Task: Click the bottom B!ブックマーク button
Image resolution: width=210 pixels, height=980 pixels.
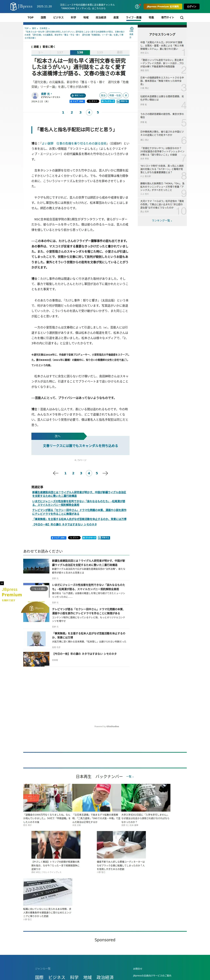Action: (89, 538)
